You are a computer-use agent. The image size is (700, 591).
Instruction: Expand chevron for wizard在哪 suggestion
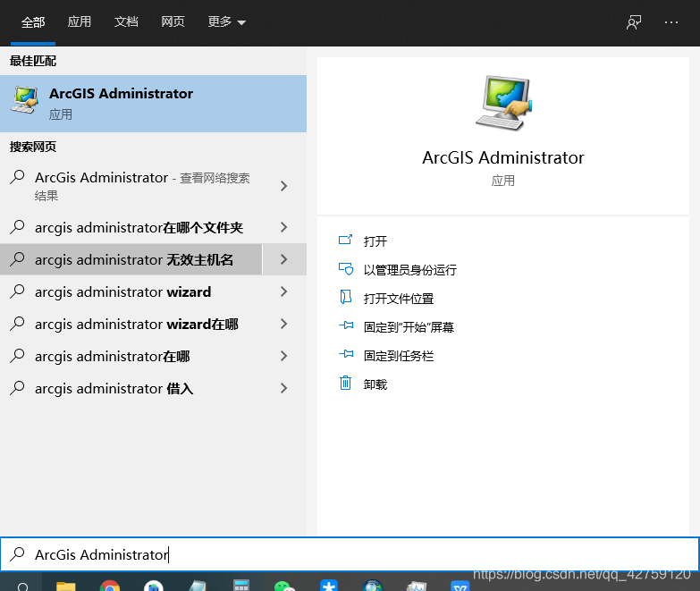click(x=284, y=324)
